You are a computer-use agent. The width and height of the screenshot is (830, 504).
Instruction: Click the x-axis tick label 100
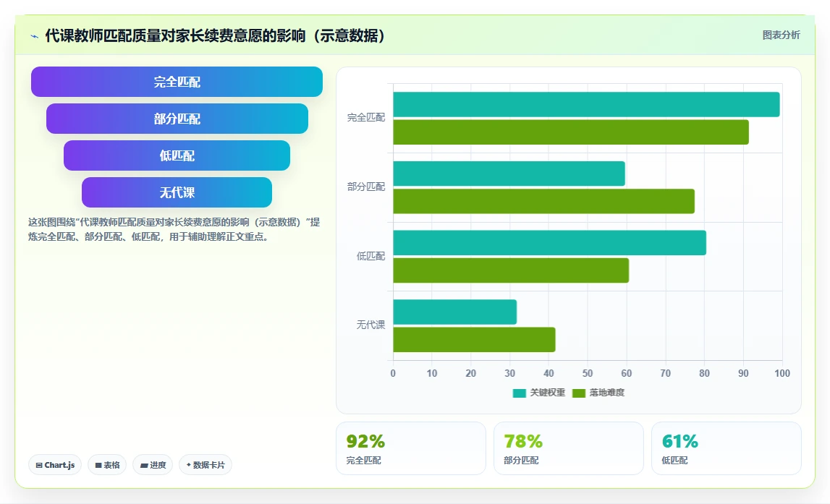pos(782,373)
